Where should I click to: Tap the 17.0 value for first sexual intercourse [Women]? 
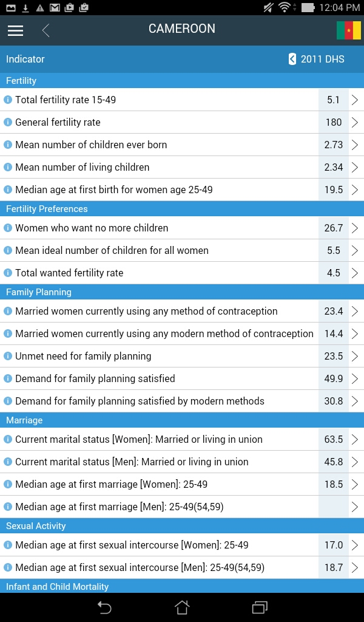click(x=334, y=545)
